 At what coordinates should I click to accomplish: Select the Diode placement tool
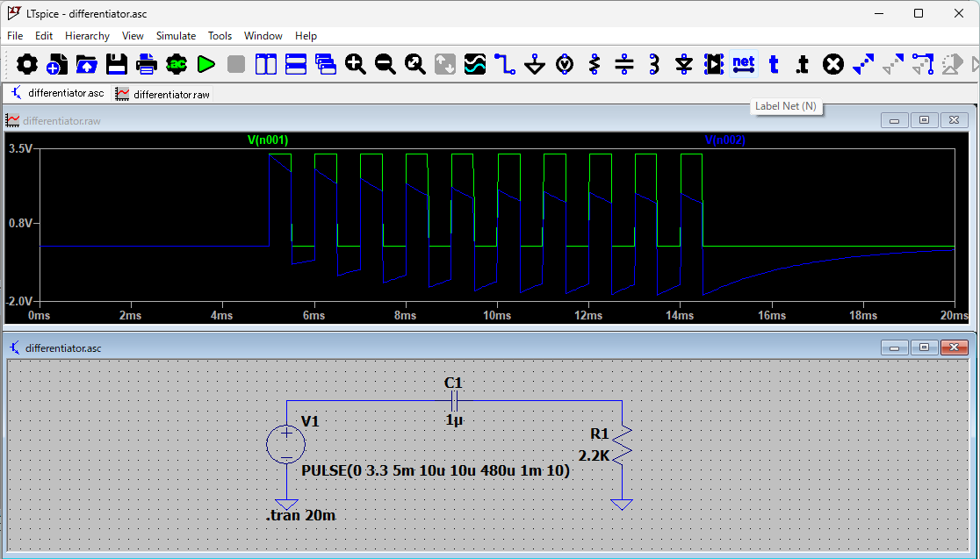click(684, 64)
